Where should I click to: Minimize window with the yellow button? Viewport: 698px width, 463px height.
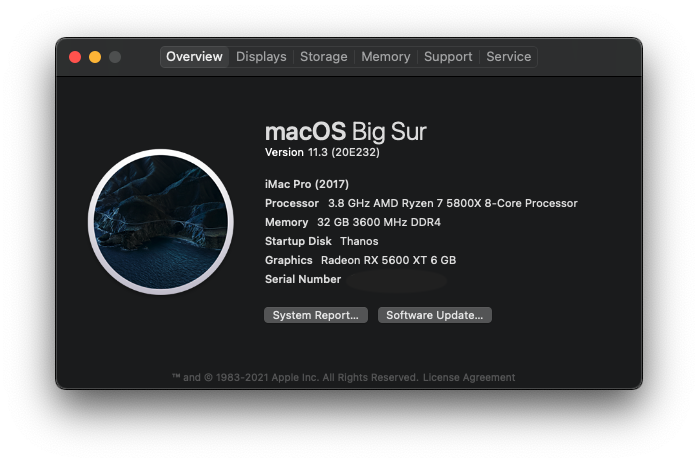[95, 57]
